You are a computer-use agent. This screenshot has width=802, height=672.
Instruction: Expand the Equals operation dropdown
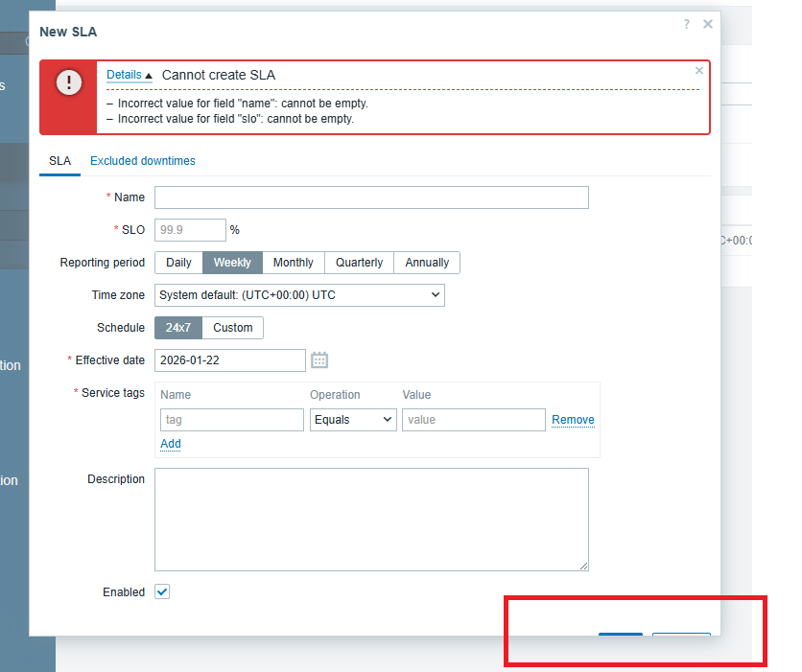[353, 420]
